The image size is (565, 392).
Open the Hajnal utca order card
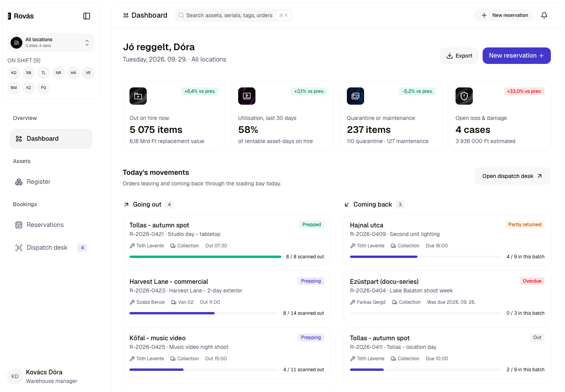(x=447, y=240)
